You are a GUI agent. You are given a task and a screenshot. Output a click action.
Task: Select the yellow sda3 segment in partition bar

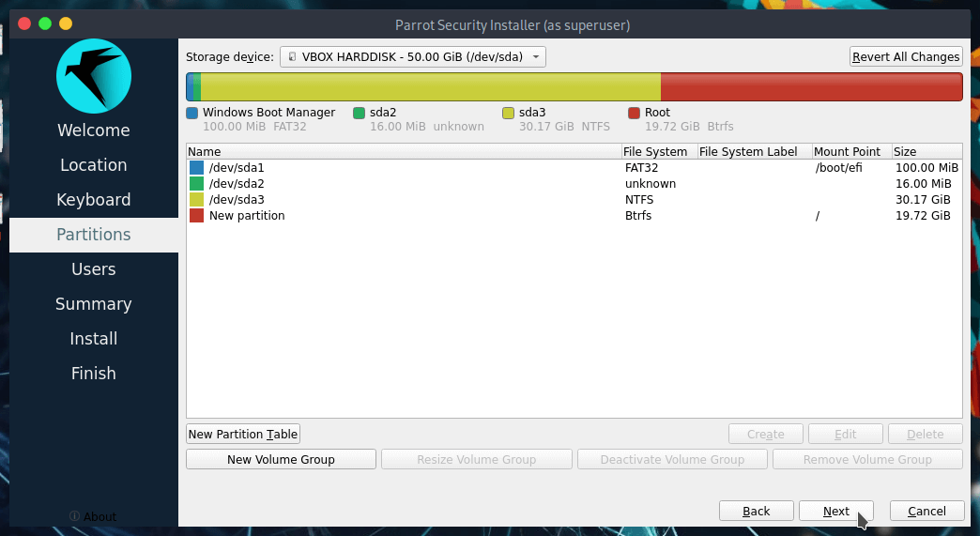point(430,86)
